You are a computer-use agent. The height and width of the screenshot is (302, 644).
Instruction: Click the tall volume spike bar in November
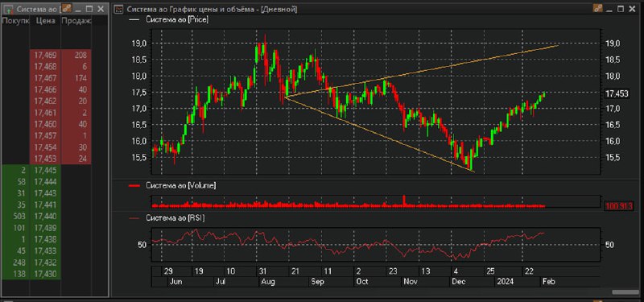(404, 200)
